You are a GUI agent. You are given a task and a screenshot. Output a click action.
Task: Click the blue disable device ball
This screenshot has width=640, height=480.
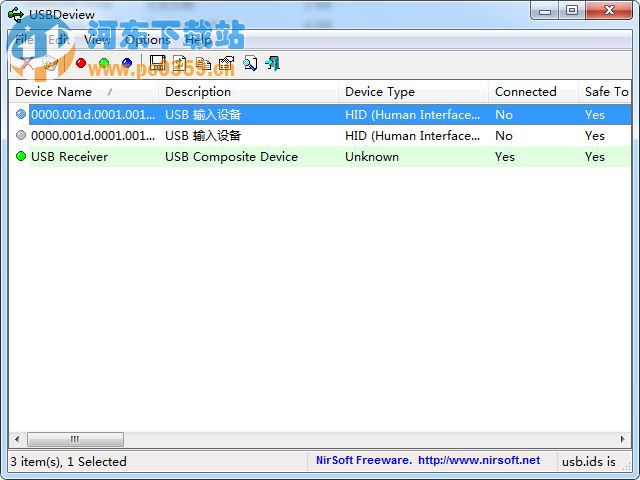tap(127, 63)
